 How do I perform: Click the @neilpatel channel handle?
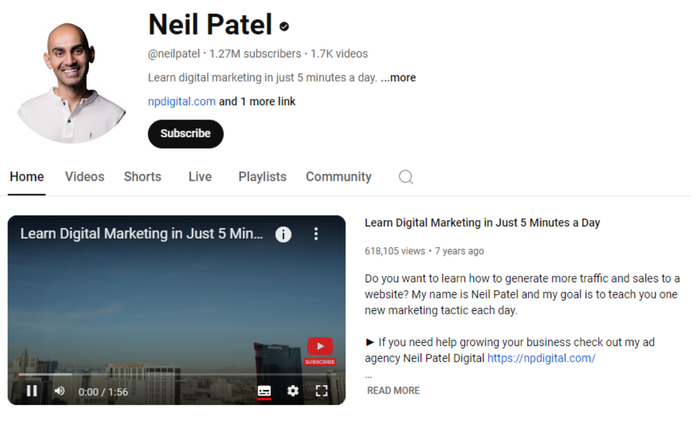(174, 54)
